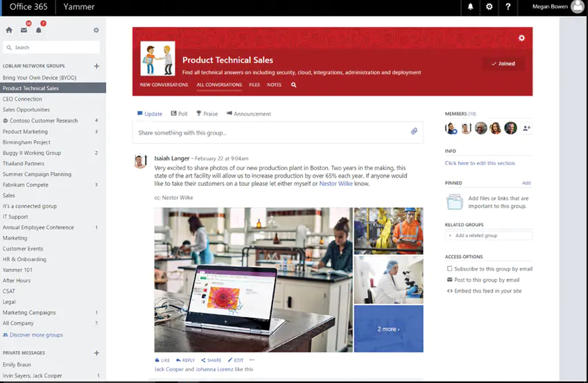Open the first member avatar in Members

point(451,128)
